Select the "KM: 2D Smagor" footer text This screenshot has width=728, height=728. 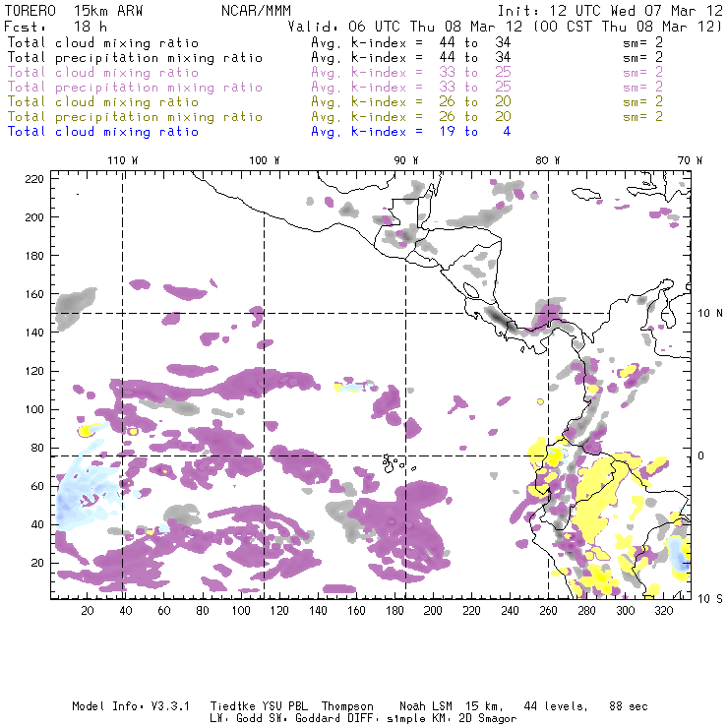pyautogui.click(x=474, y=719)
